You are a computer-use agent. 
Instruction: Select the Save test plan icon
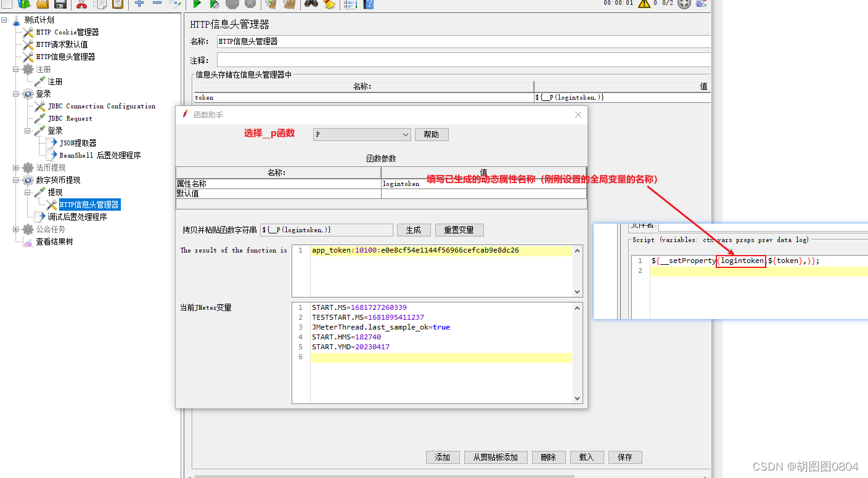point(60,5)
